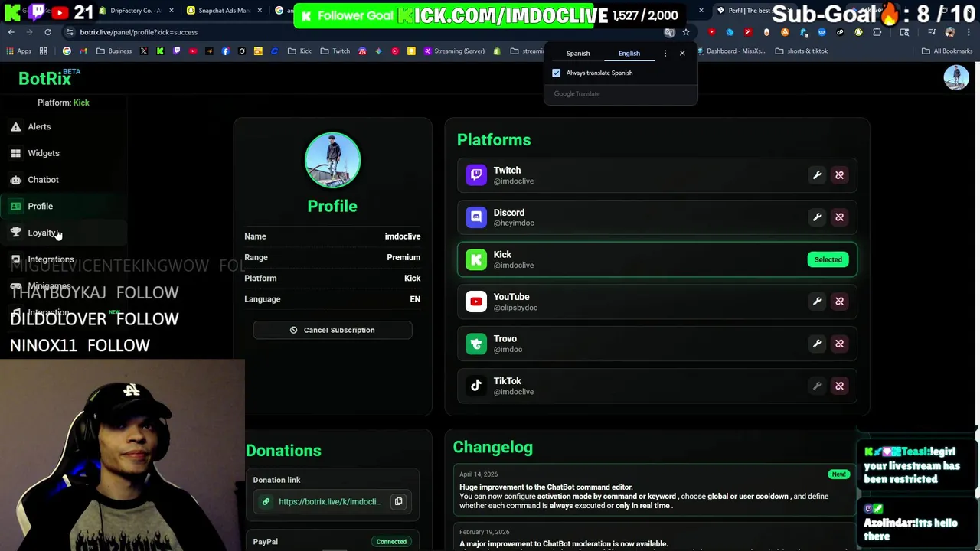Open the All Bookmarks folder
The width and height of the screenshot is (980, 551).
[947, 51]
